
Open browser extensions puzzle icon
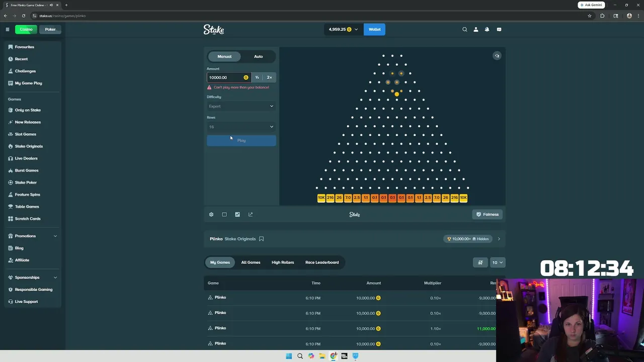pyautogui.click(x=602, y=16)
